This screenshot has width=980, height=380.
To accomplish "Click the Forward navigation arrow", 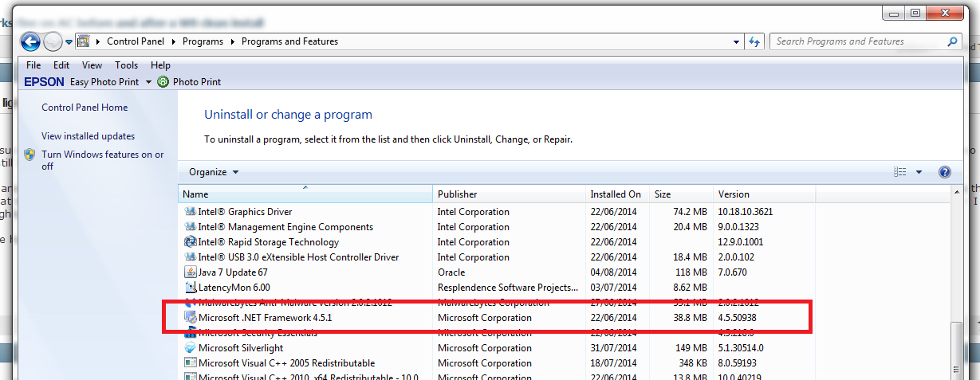I will coord(53,41).
